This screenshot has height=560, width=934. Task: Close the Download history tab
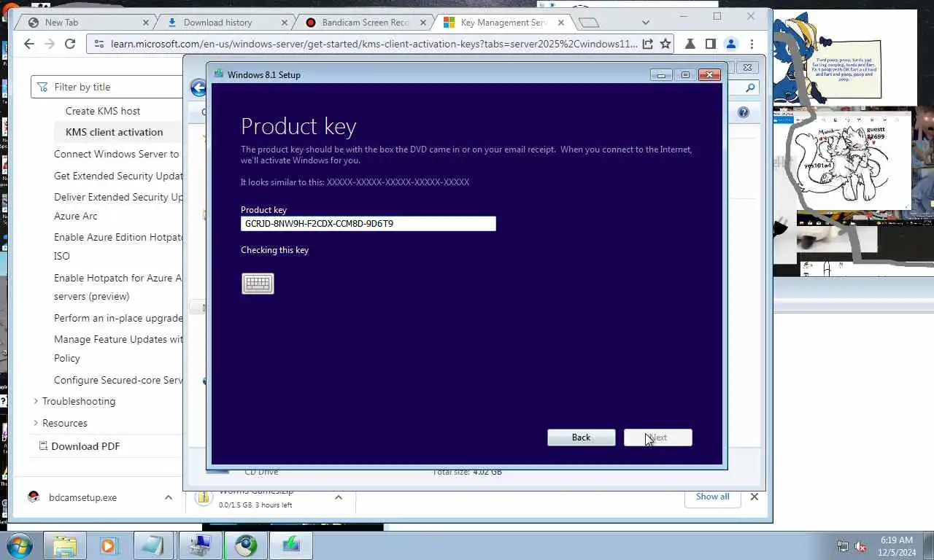284,23
